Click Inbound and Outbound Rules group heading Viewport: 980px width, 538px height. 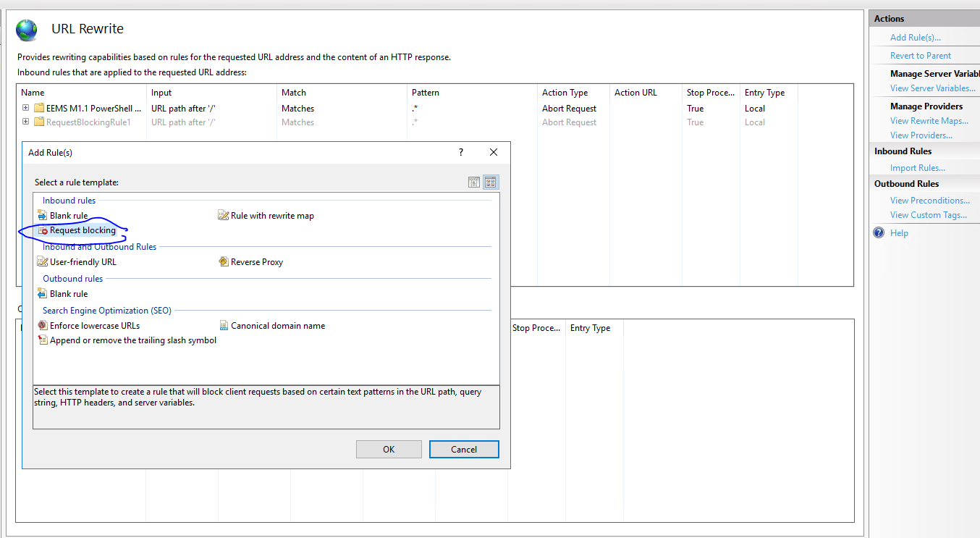click(99, 247)
